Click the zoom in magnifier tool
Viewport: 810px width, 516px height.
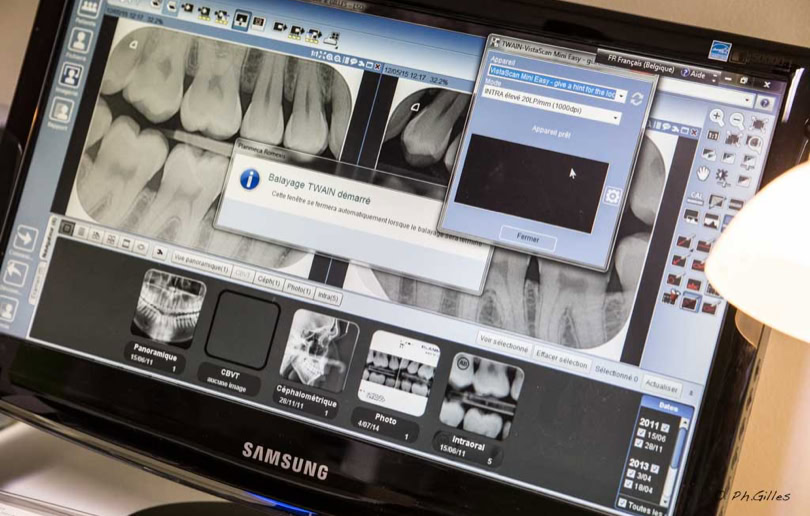click(x=716, y=117)
